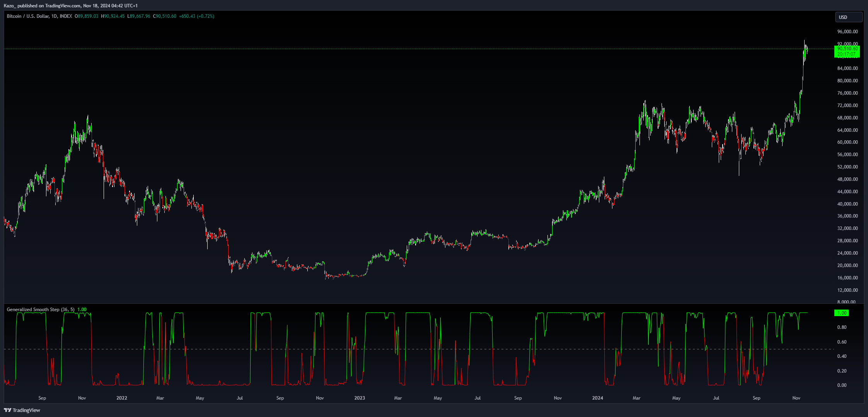Click the 72,000.00 price axis label
The image size is (868, 417).
pyautogui.click(x=848, y=106)
